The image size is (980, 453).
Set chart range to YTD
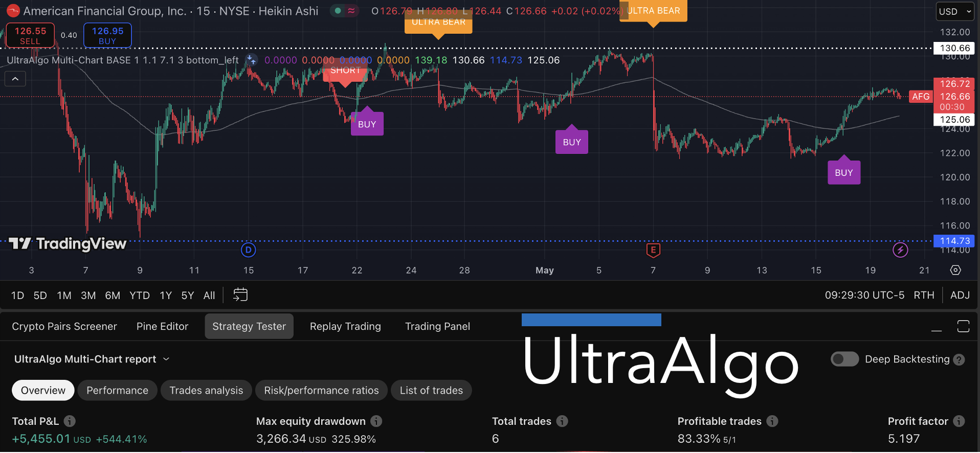(139, 295)
